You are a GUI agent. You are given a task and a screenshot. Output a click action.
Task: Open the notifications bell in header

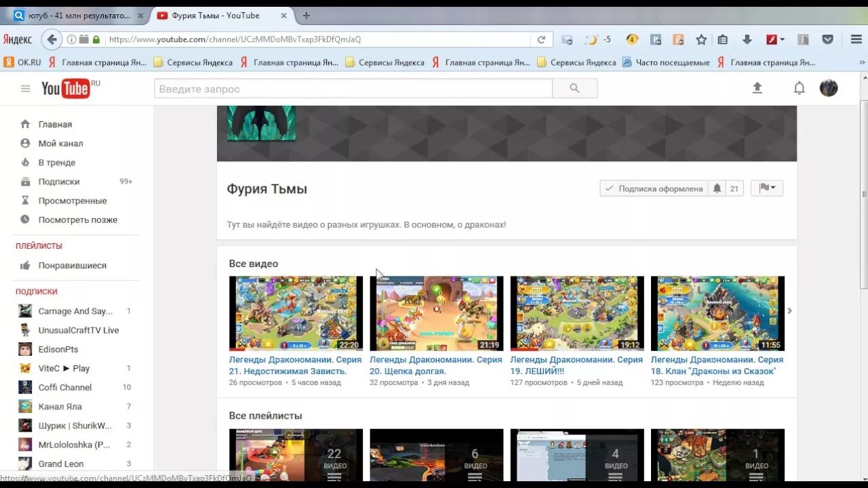pos(800,88)
